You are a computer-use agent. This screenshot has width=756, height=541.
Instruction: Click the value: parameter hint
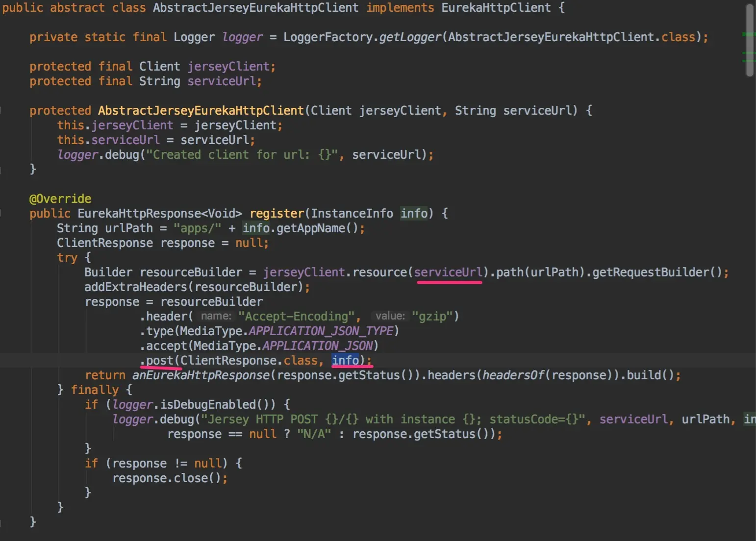tap(390, 317)
